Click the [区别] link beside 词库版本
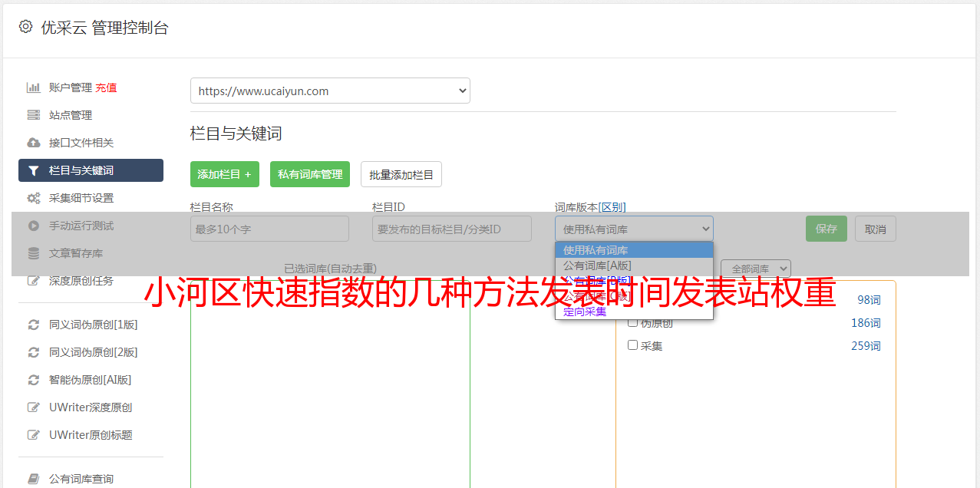Image resolution: width=980 pixels, height=488 pixels. pyautogui.click(x=612, y=207)
